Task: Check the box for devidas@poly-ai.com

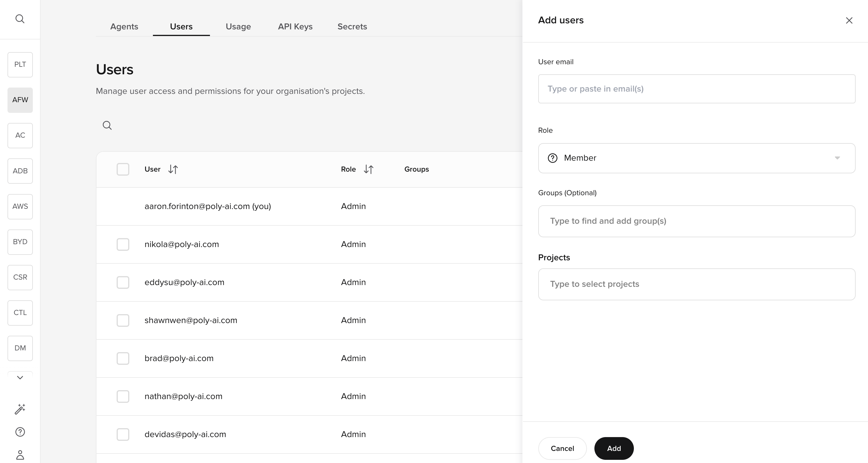Action: pyautogui.click(x=123, y=435)
